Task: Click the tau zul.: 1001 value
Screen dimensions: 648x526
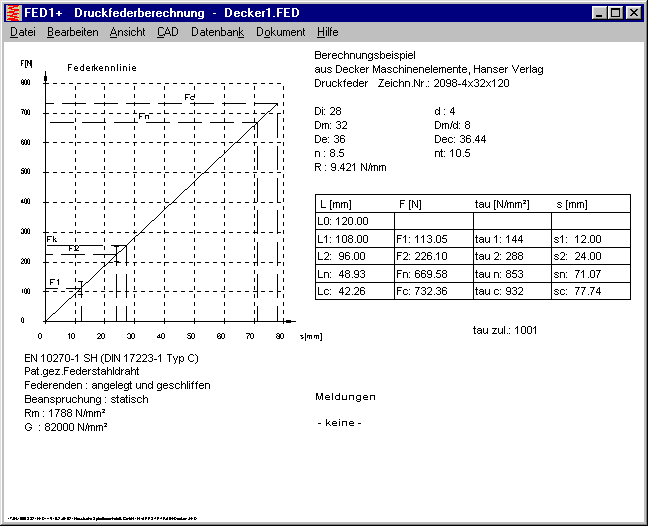Action: 505,329
